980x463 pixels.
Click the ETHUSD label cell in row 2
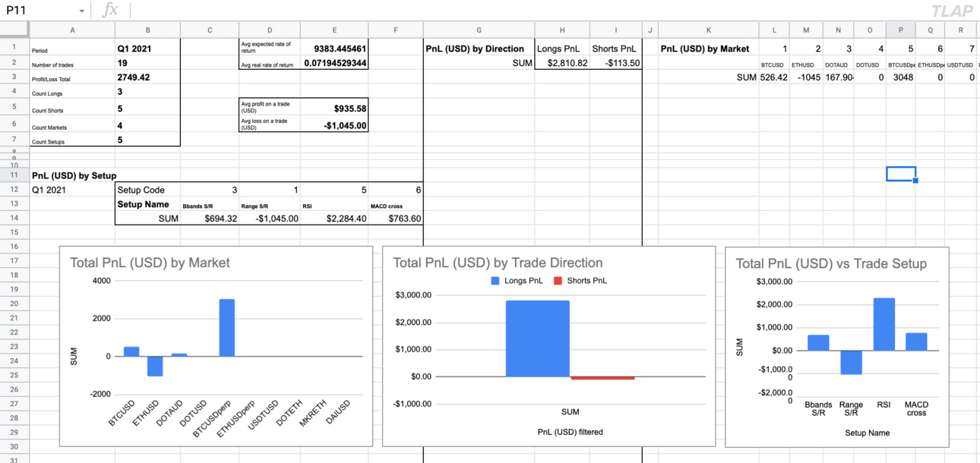click(x=806, y=65)
